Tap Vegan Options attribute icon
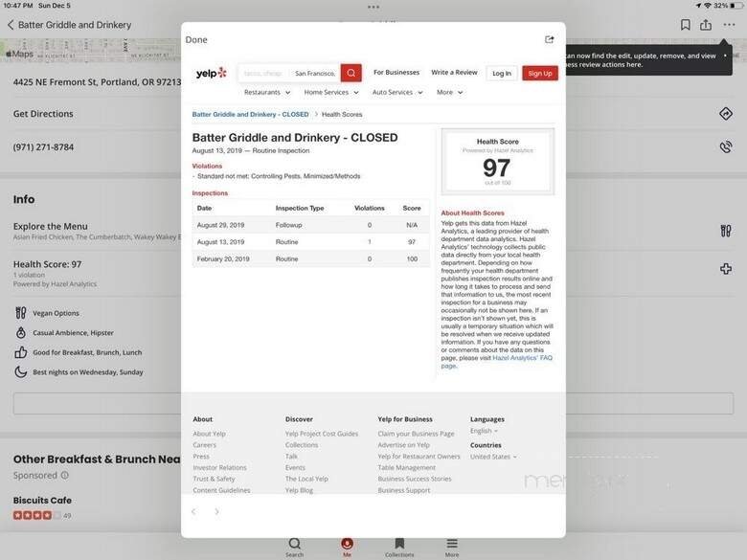This screenshot has height=560, width=747. 20,313
